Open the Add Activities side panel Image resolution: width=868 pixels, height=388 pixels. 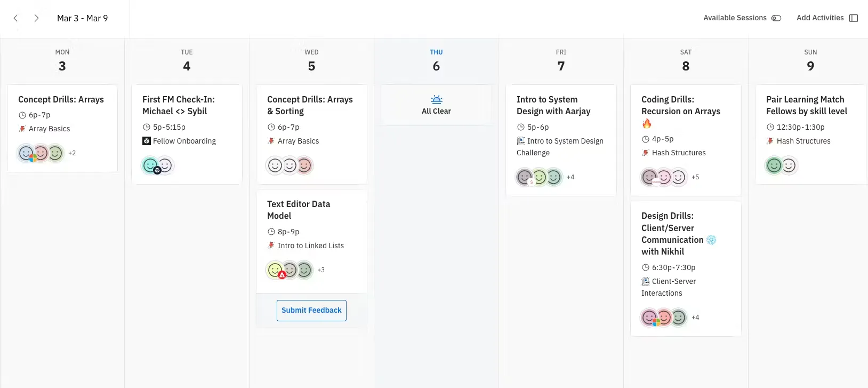(853, 18)
